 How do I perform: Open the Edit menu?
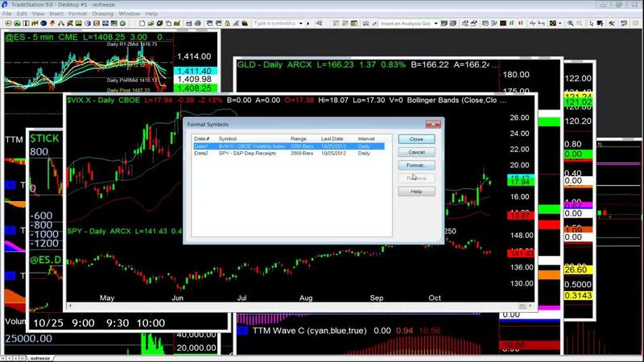(x=22, y=14)
